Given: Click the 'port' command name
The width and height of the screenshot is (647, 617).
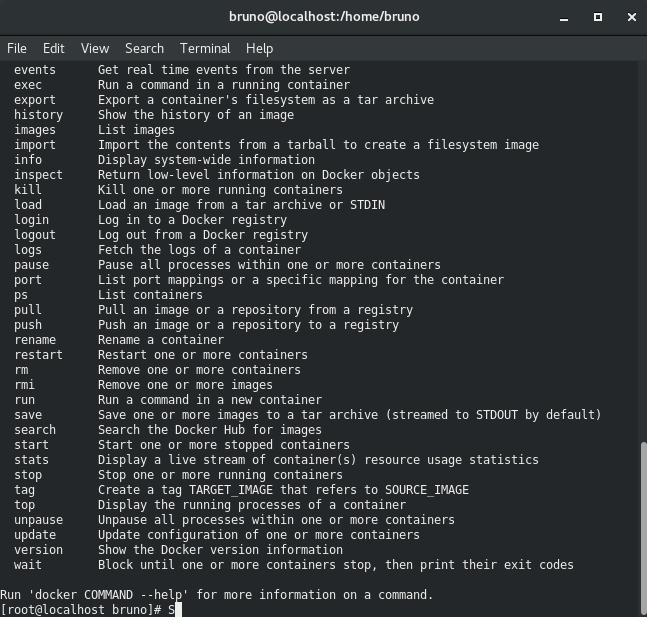Looking at the screenshot, I should [x=28, y=280].
